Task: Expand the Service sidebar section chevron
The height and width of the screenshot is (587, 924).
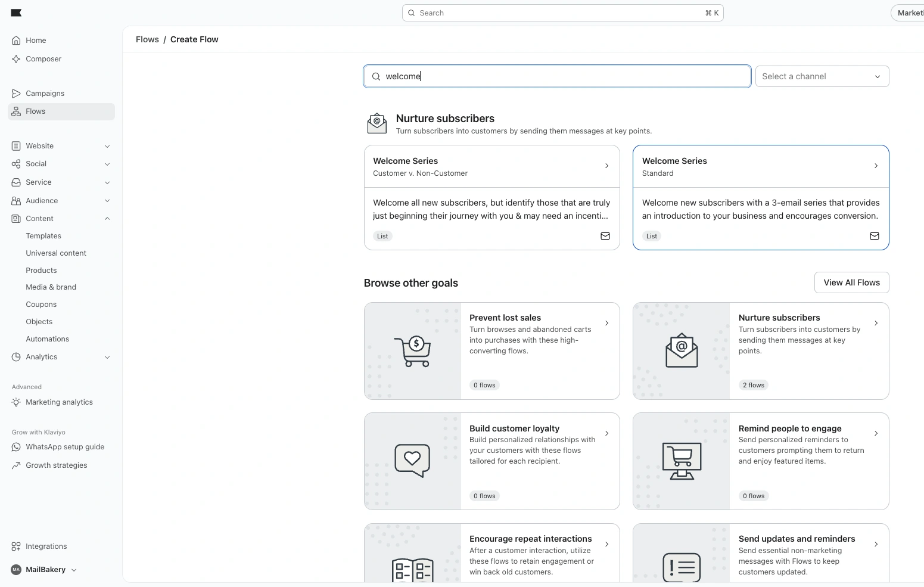Action: coord(107,182)
